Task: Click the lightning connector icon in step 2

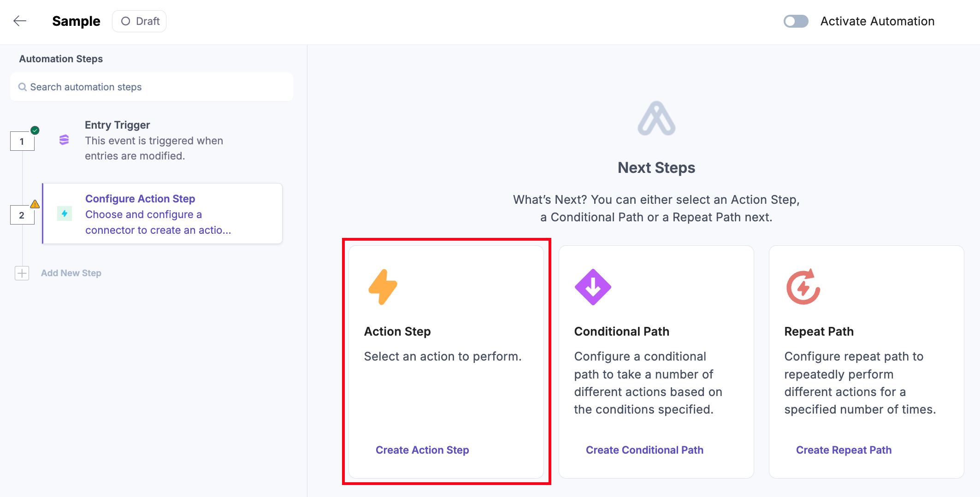Action: click(65, 213)
